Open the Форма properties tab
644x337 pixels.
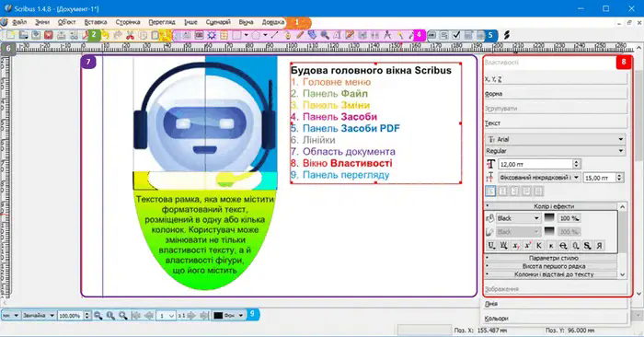[x=556, y=94]
